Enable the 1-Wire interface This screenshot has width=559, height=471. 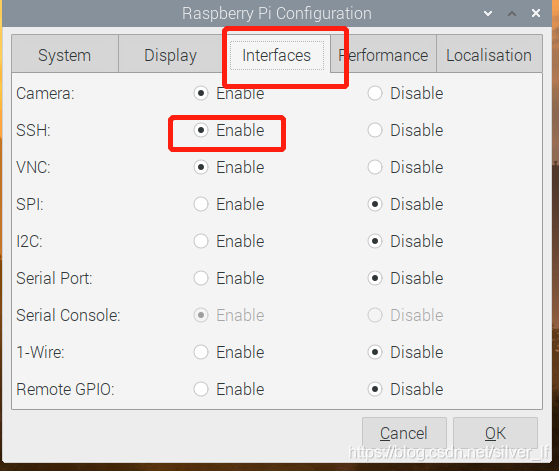coord(229,352)
